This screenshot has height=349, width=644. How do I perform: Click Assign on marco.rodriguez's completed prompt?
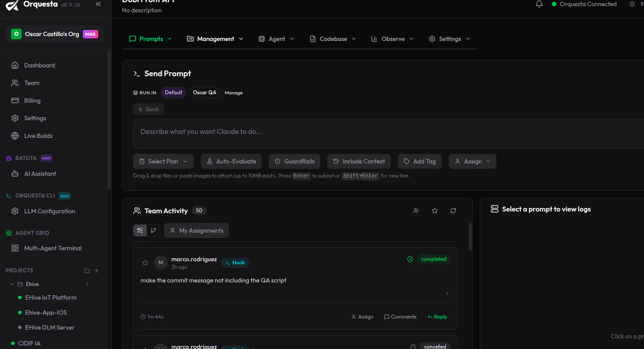click(x=362, y=317)
